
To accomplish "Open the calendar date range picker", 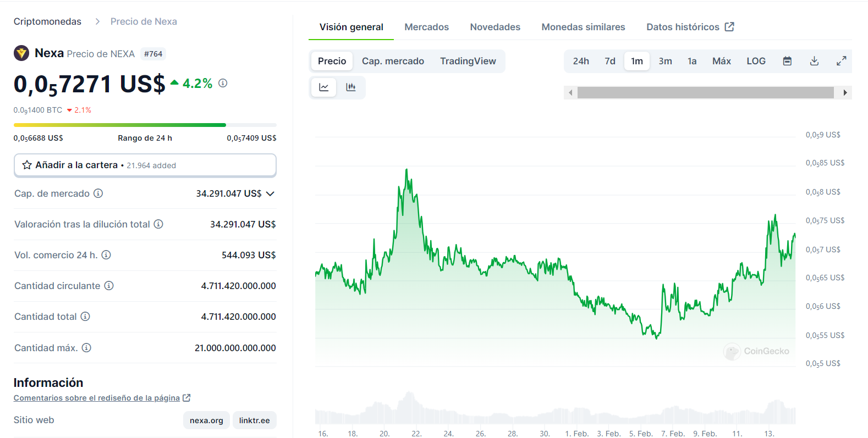I will (788, 61).
